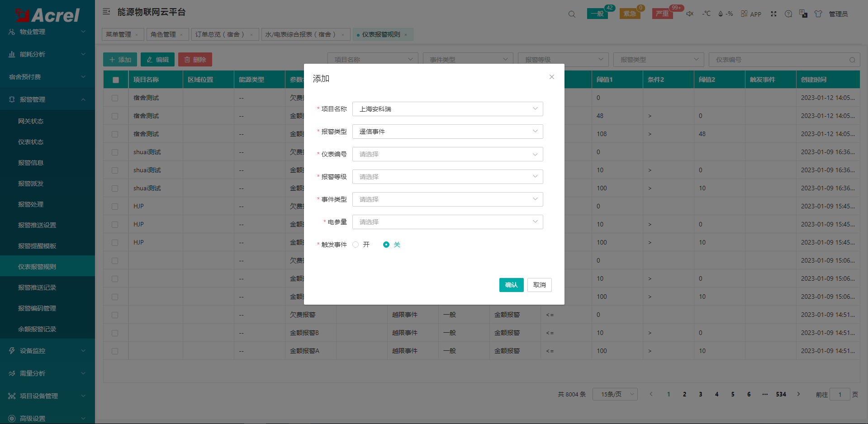This screenshot has height=424, width=868.
Task: Close the 水/电表综合报表（宿舍）tab
Action: 343,35
